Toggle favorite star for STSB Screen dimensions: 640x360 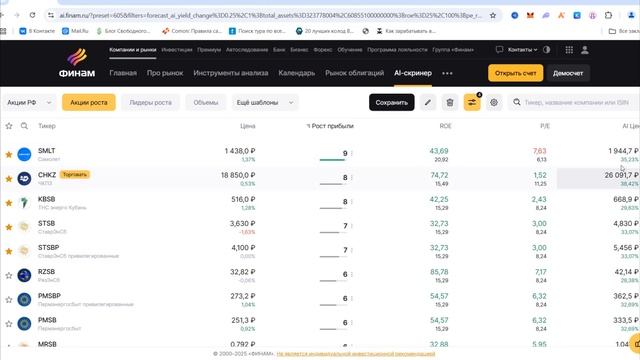point(9,227)
